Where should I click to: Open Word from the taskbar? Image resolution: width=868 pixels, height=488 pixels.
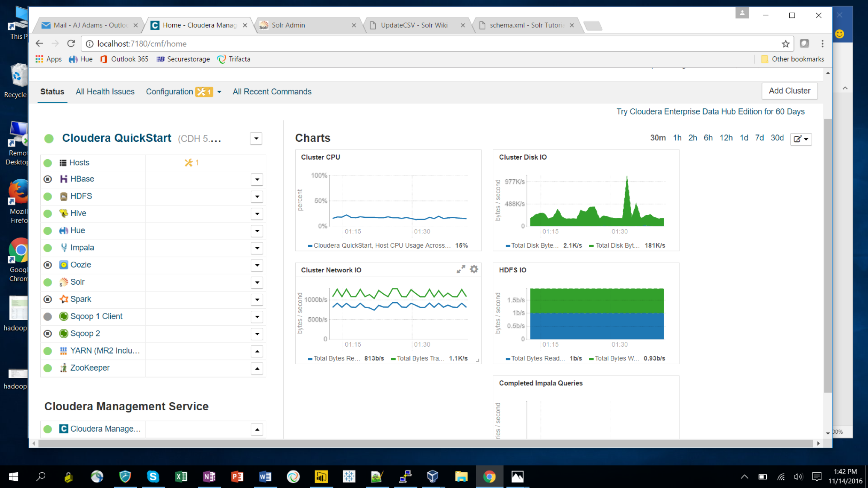click(265, 476)
